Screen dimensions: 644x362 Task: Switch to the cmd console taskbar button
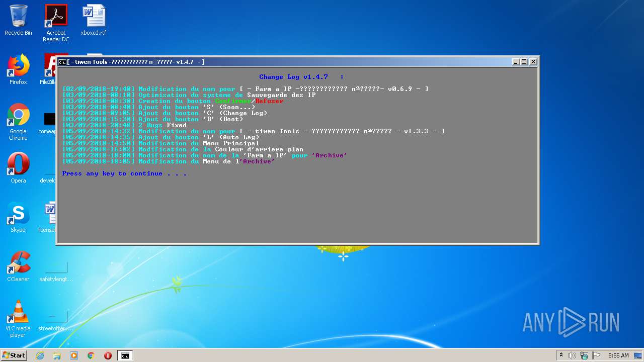[125, 355]
